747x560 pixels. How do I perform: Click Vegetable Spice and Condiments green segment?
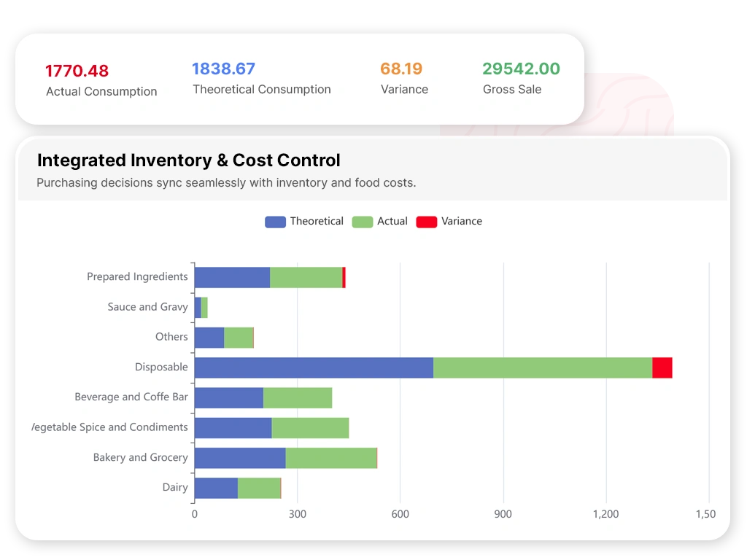(310, 428)
